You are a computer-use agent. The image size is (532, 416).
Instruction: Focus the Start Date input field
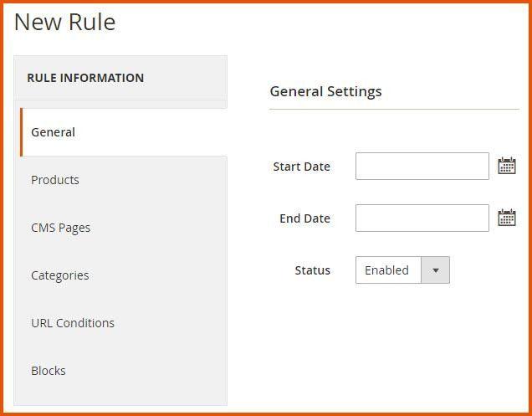[422, 166]
